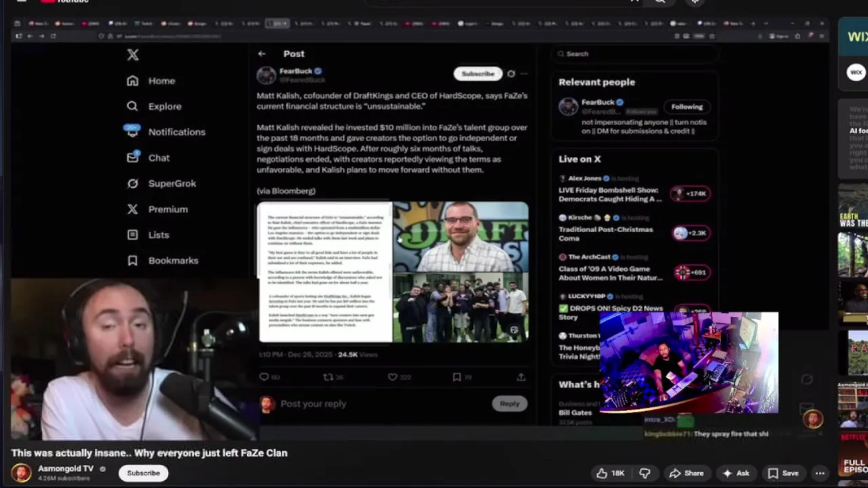The height and width of the screenshot is (488, 868).
Task: Click the +2.3K listeners badge
Action: click(x=690, y=233)
